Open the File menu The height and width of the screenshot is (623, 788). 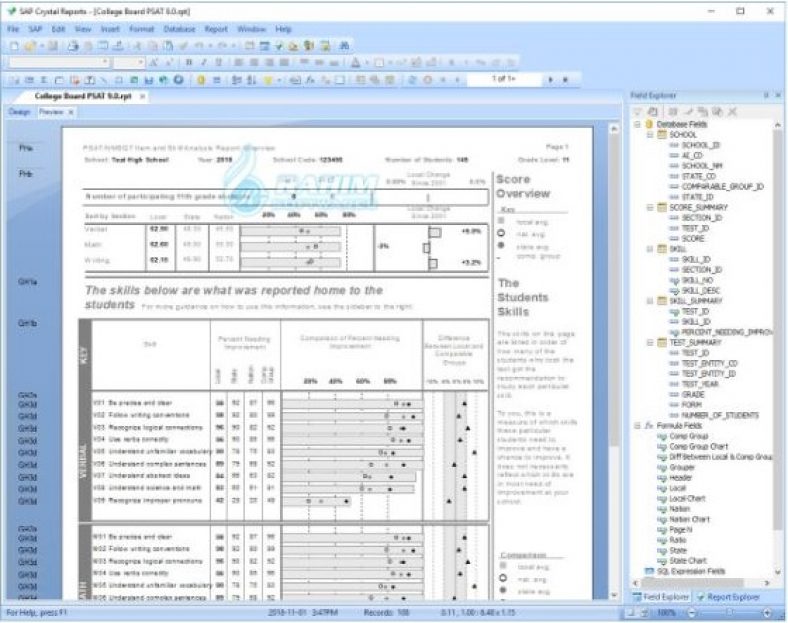(13, 29)
